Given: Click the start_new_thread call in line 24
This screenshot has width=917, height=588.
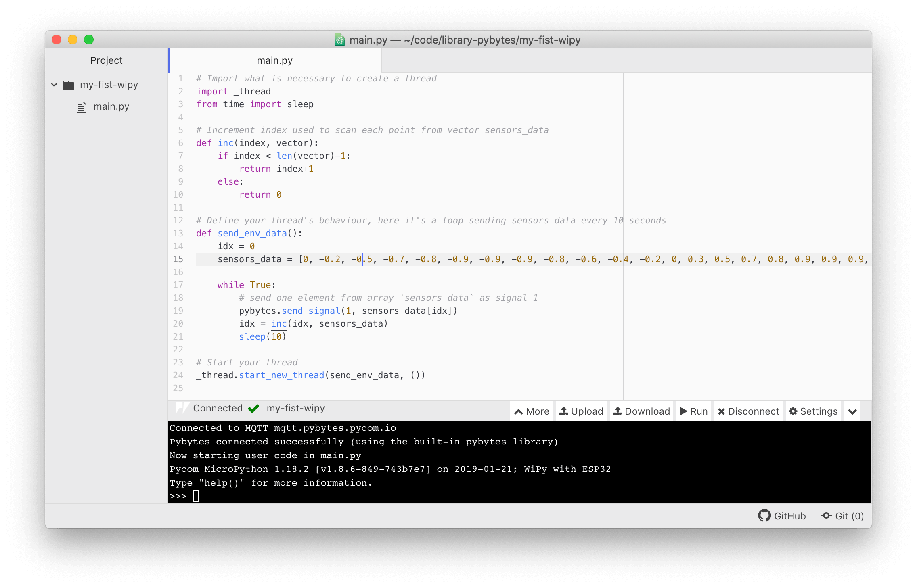Looking at the screenshot, I should [282, 375].
